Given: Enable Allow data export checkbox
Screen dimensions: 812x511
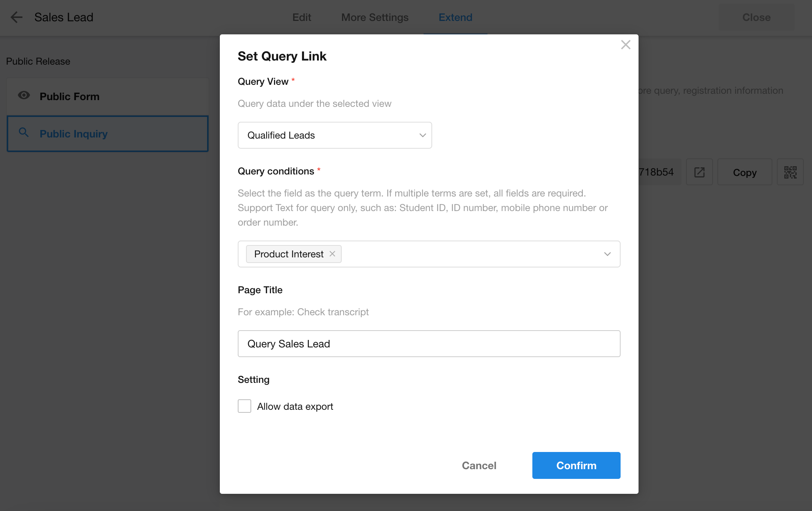Looking at the screenshot, I should 244,406.
